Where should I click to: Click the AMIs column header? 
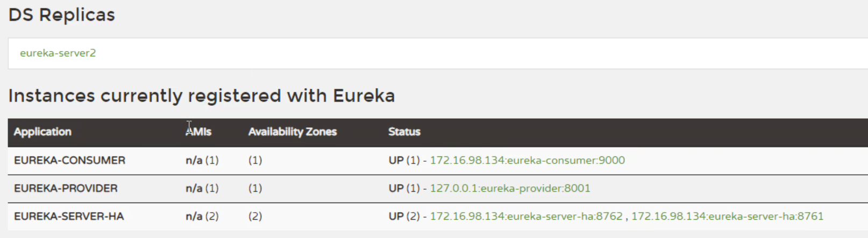click(x=198, y=132)
